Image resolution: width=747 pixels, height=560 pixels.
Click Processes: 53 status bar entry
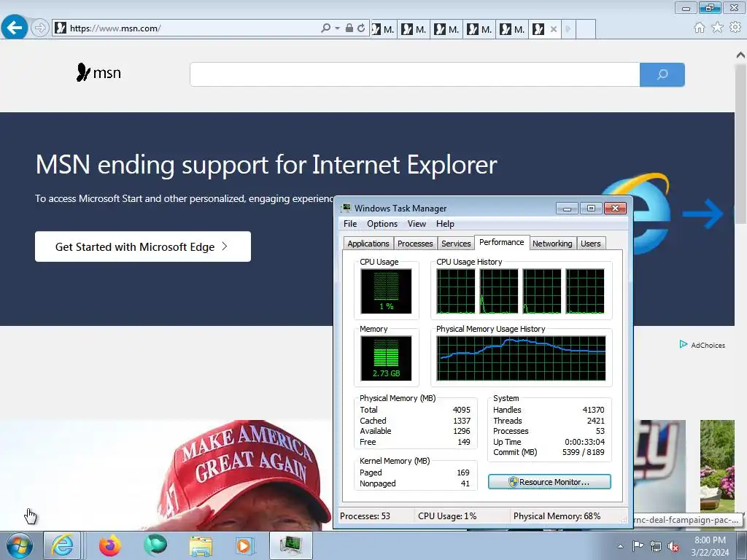tap(365, 516)
